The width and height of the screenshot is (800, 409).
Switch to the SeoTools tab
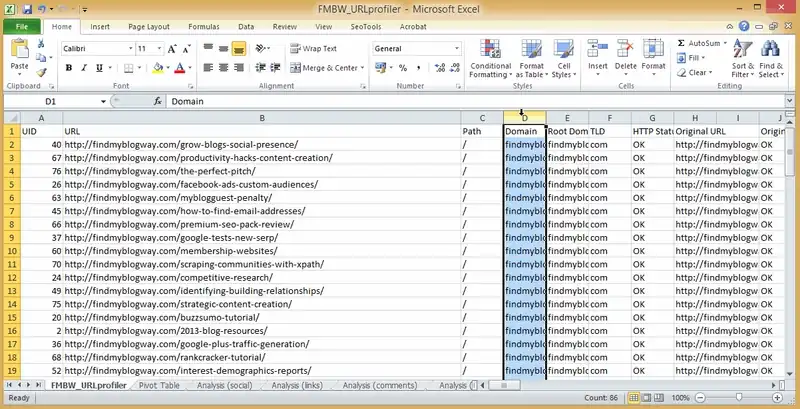click(366, 27)
